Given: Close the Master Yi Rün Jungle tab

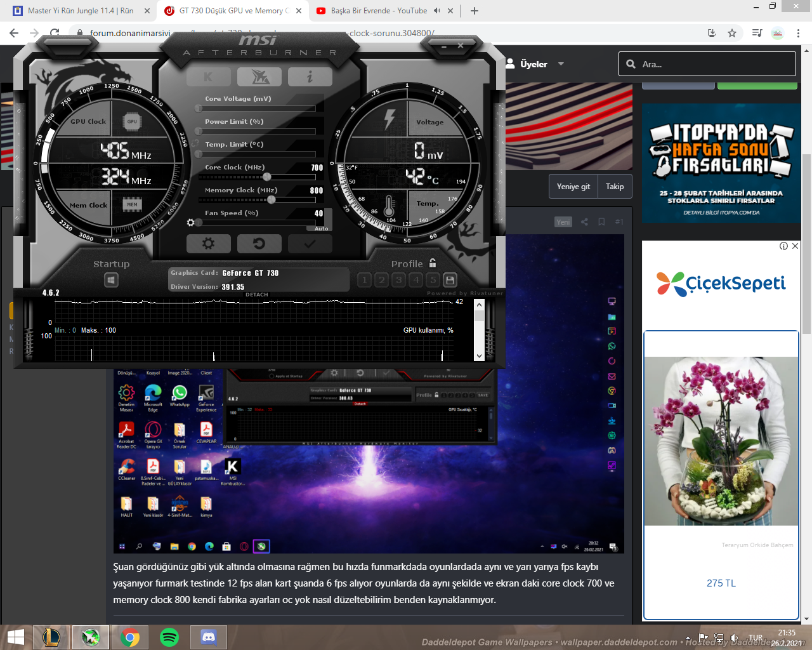Looking at the screenshot, I should tap(147, 11).
